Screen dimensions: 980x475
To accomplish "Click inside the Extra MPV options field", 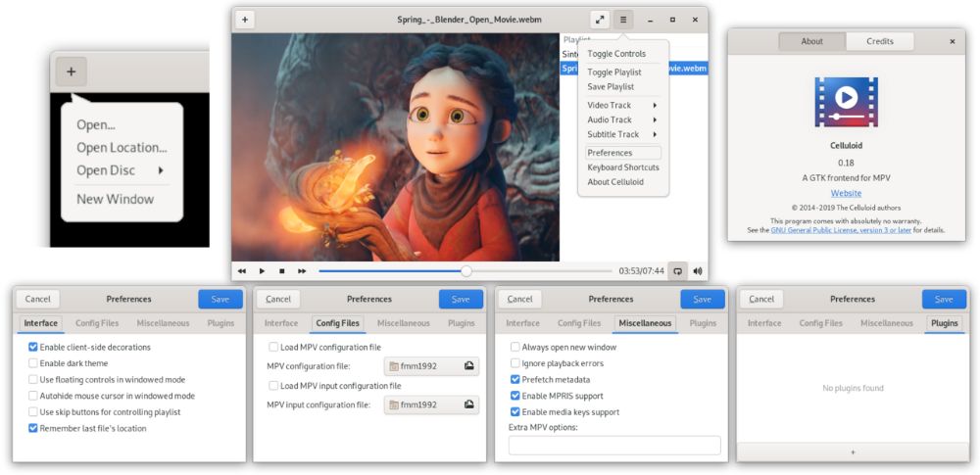I will click(x=614, y=446).
